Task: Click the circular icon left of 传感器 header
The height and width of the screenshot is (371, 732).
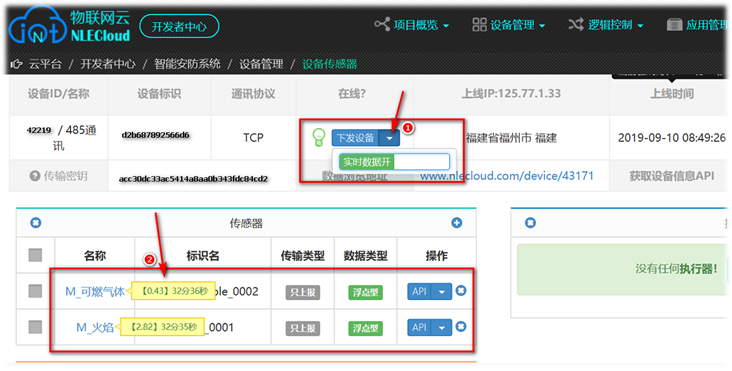Action: [35, 223]
